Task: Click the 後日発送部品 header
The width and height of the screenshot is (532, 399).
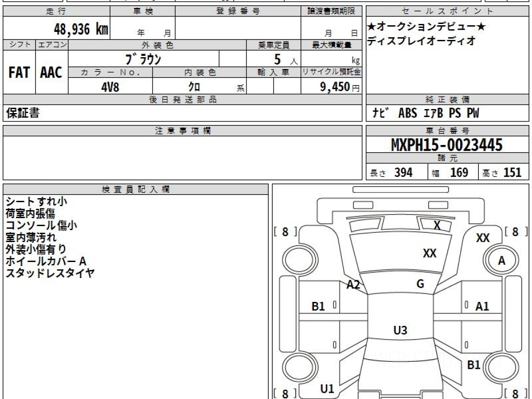Action: 183,100
